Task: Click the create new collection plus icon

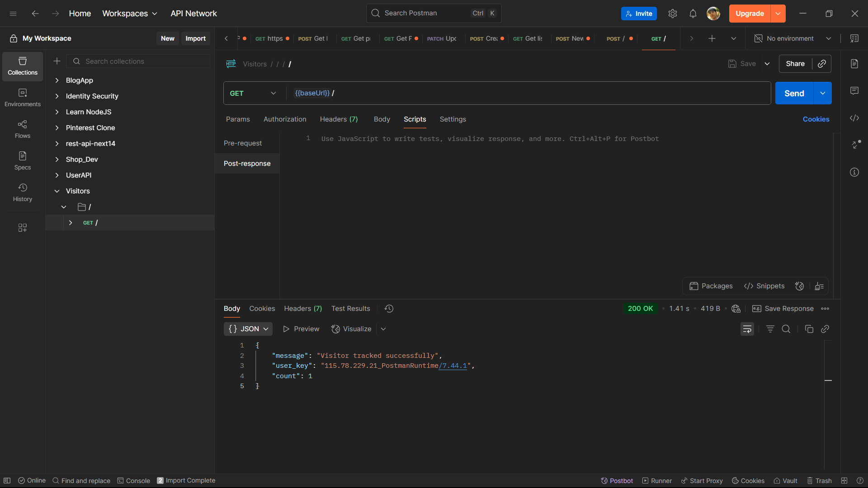Action: (57, 61)
